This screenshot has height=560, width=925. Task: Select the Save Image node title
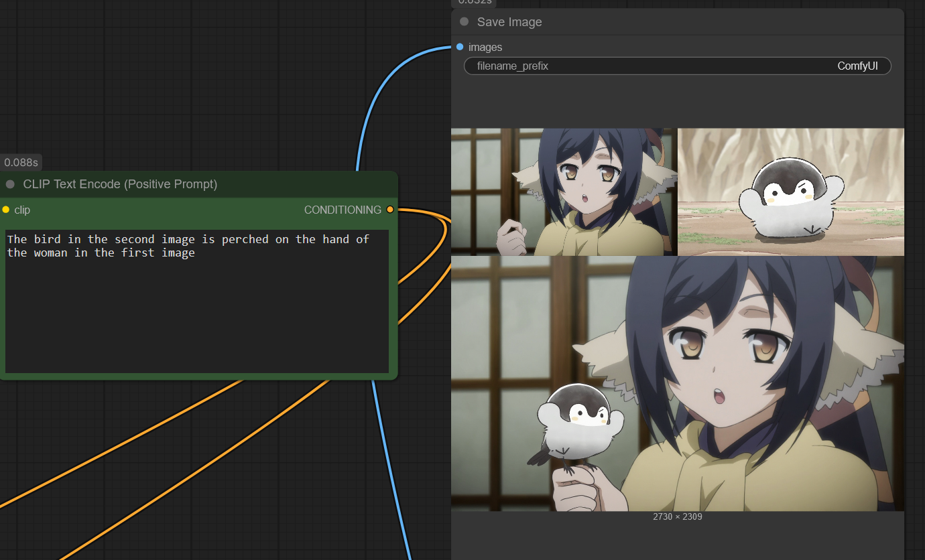point(509,22)
